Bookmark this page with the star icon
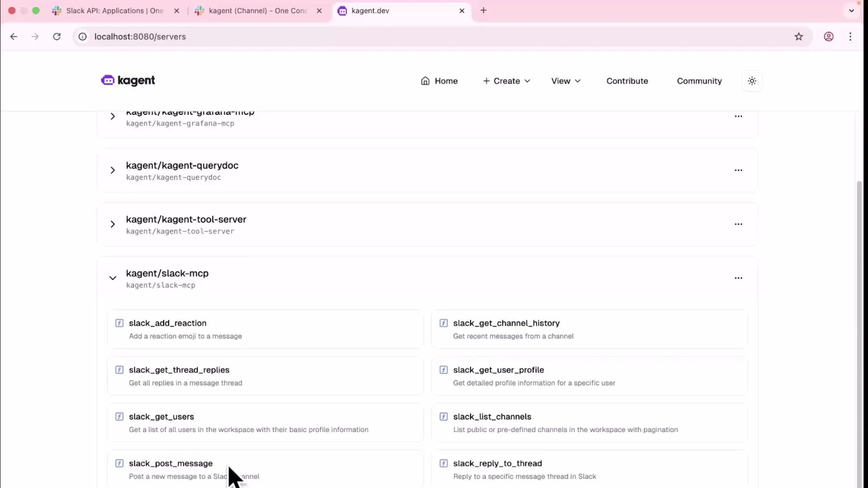Image resolution: width=868 pixels, height=488 pixels. tap(799, 37)
